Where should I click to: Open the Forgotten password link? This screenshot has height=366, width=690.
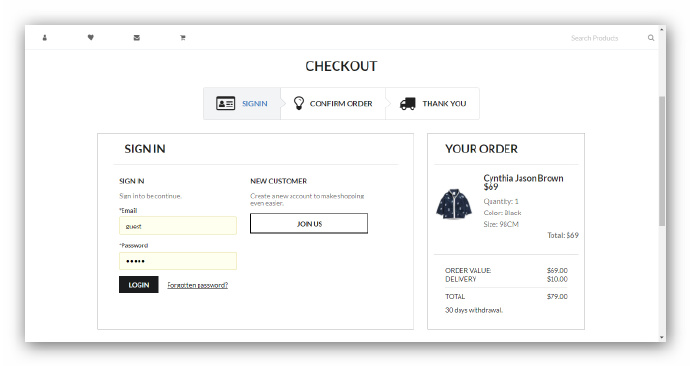tap(198, 285)
